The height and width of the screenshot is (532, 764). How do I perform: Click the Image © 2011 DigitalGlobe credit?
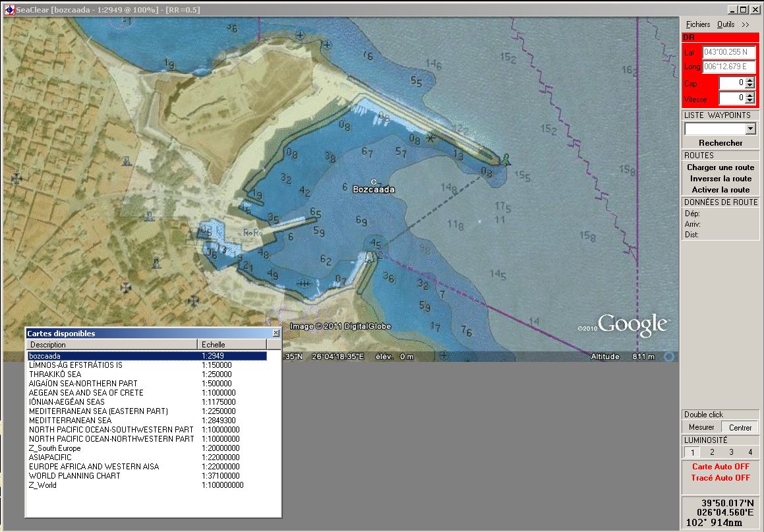click(341, 326)
